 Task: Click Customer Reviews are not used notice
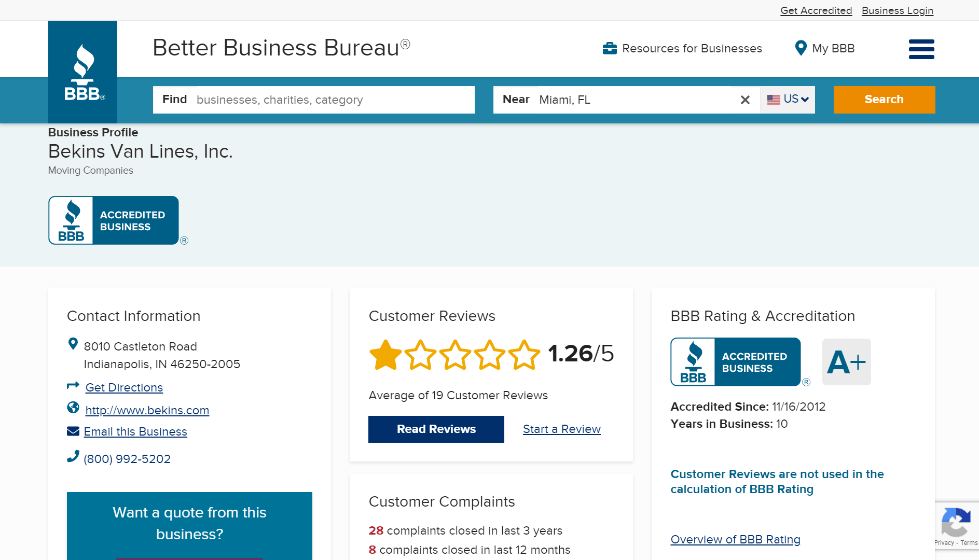(x=777, y=482)
